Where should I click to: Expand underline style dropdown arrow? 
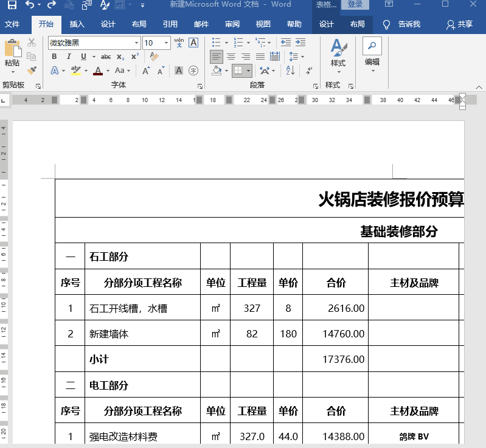(x=93, y=57)
